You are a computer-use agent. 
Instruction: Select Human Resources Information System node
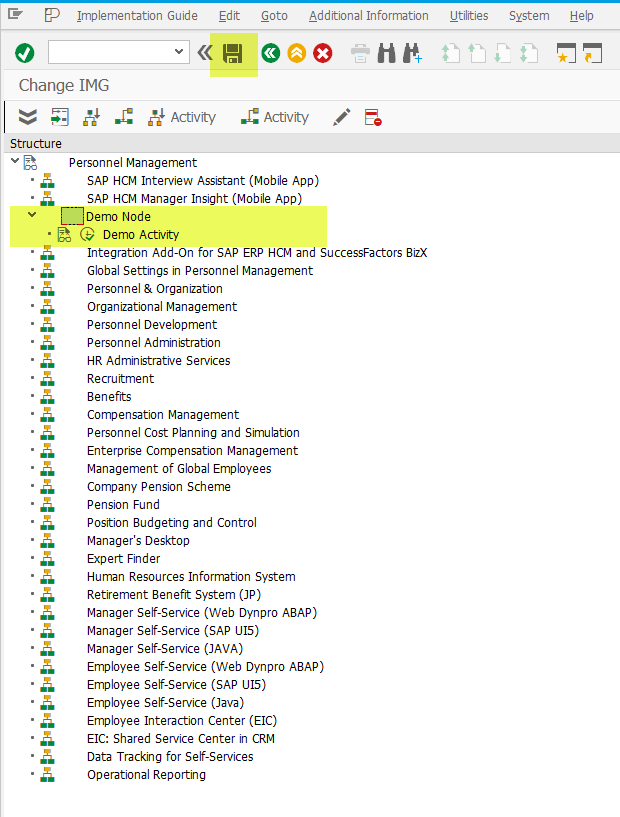(191, 576)
